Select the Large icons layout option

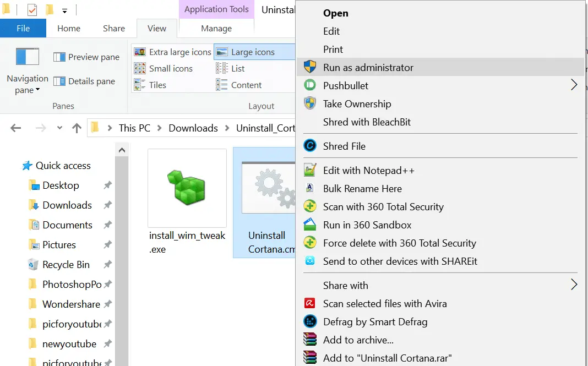[x=254, y=52]
